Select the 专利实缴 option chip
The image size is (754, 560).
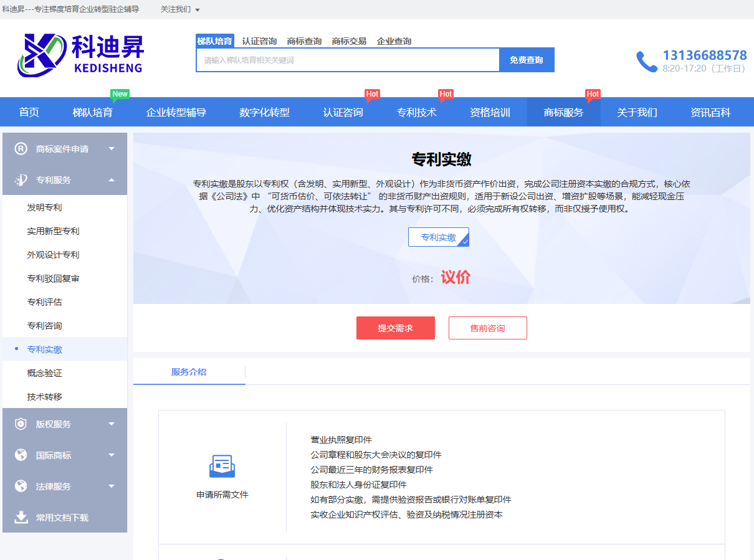click(438, 237)
